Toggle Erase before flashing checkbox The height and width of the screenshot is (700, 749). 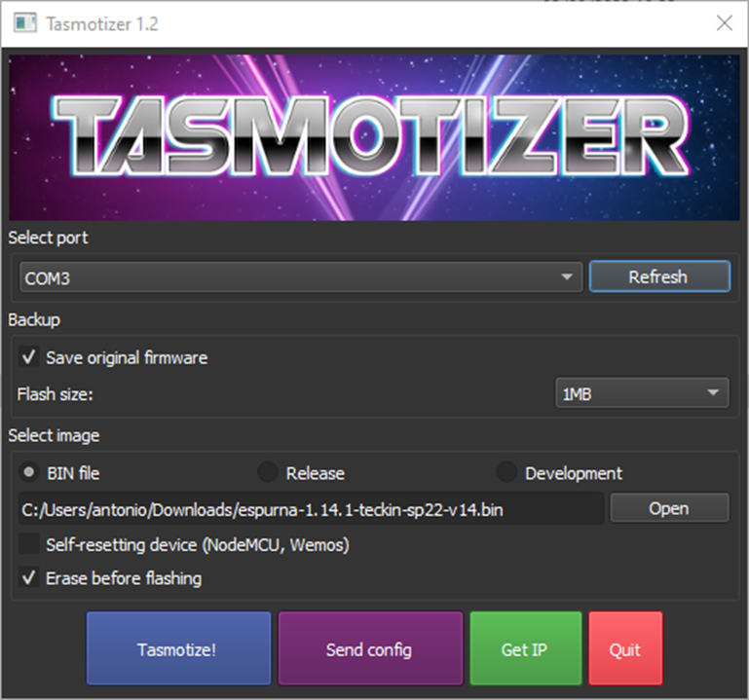[29, 578]
